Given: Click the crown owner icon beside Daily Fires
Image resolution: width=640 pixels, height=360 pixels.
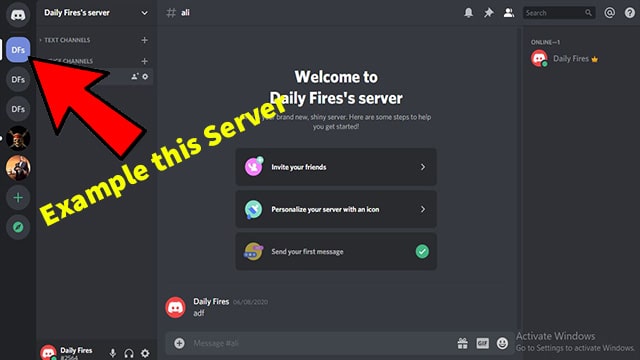Looking at the screenshot, I should (595, 59).
